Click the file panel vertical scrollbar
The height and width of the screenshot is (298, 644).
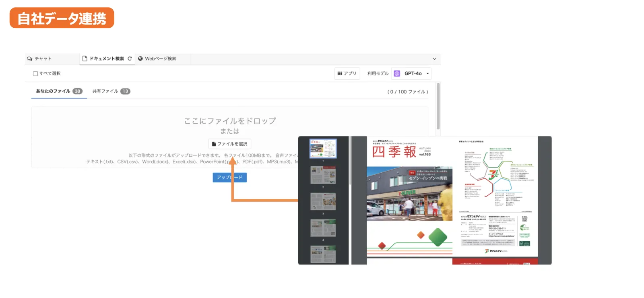point(438,106)
